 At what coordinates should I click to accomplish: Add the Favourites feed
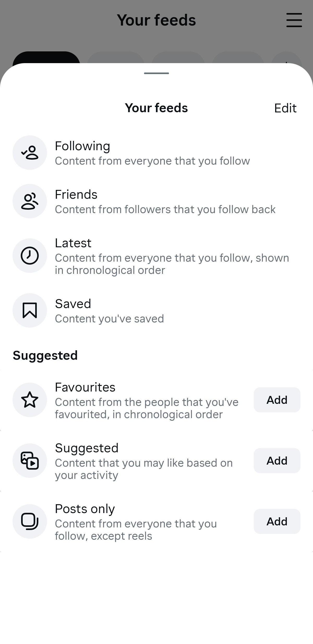pos(277,400)
